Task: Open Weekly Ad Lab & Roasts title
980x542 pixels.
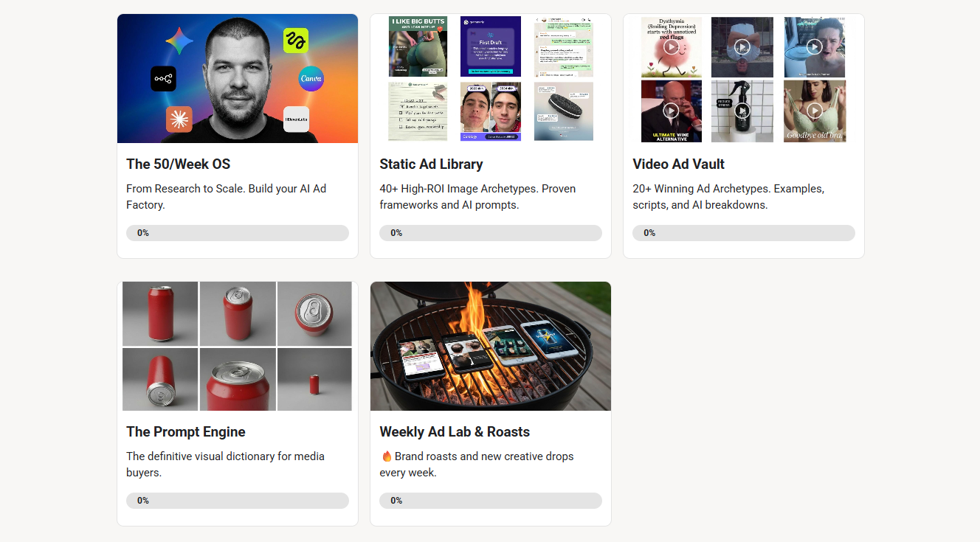Action: tap(455, 431)
